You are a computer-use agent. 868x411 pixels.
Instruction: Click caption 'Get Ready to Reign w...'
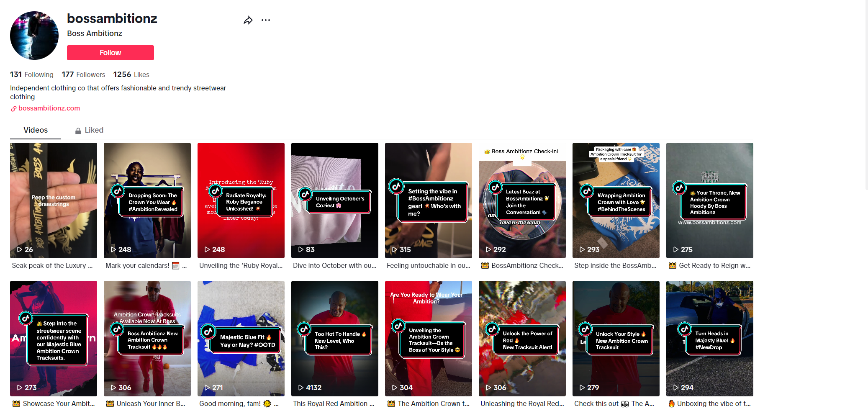pos(710,265)
